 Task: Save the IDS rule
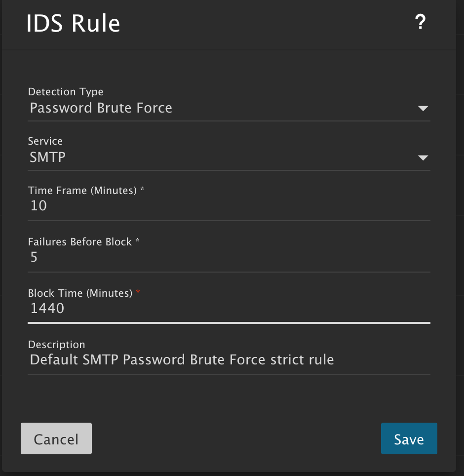409,439
